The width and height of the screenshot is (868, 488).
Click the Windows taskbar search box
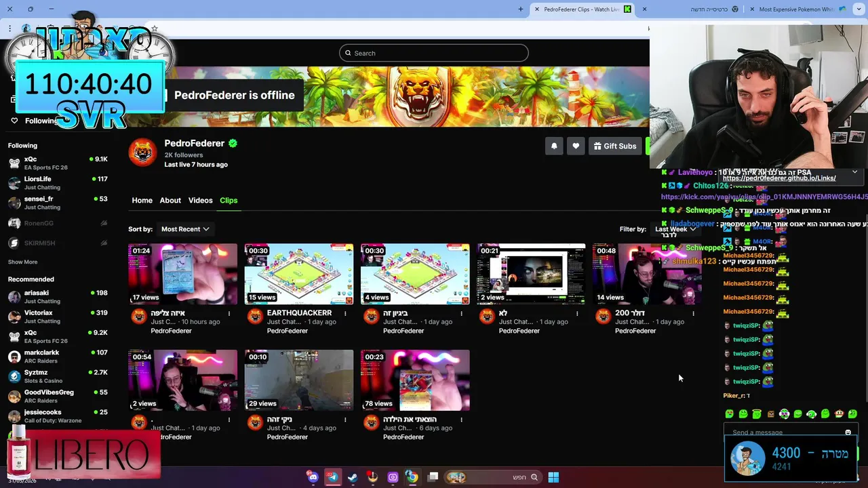click(x=493, y=477)
